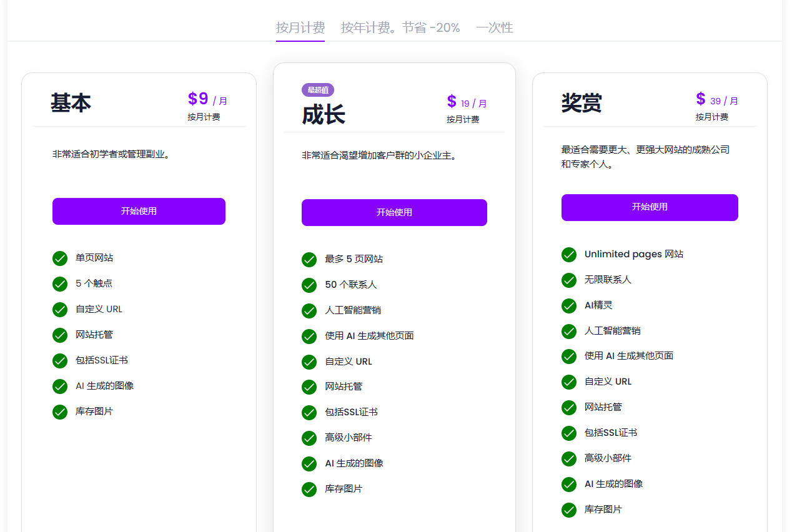Click the green check icon beside 单页网站
This screenshot has height=532, width=792.
pos(60,259)
